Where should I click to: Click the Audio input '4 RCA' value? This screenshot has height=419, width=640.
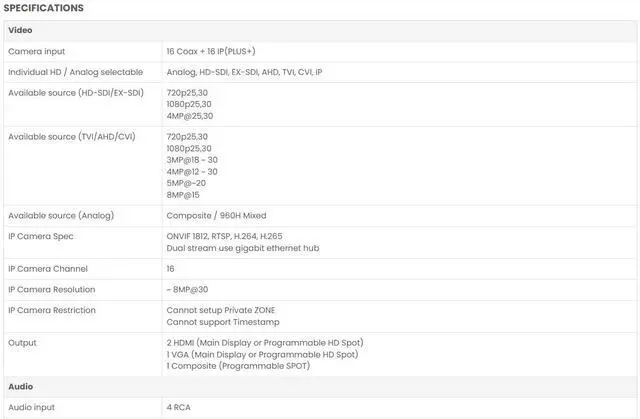pos(178,407)
